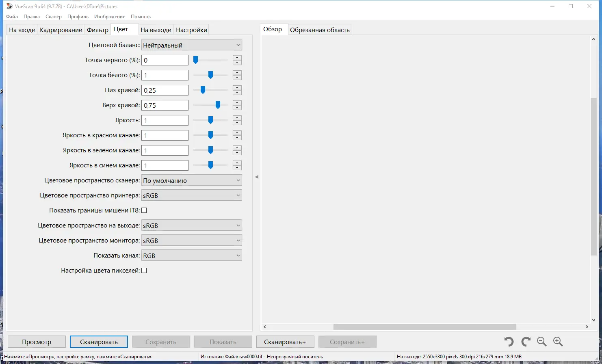Click the 'Точка черного (%)' input field

point(165,60)
